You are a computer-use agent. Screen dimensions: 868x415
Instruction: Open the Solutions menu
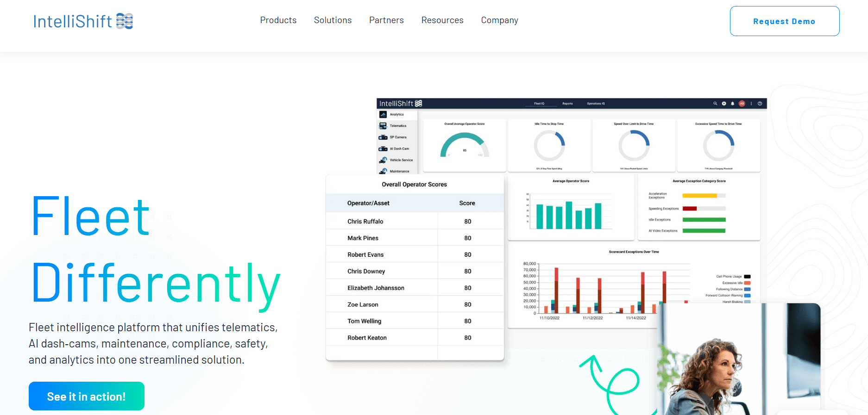(333, 20)
